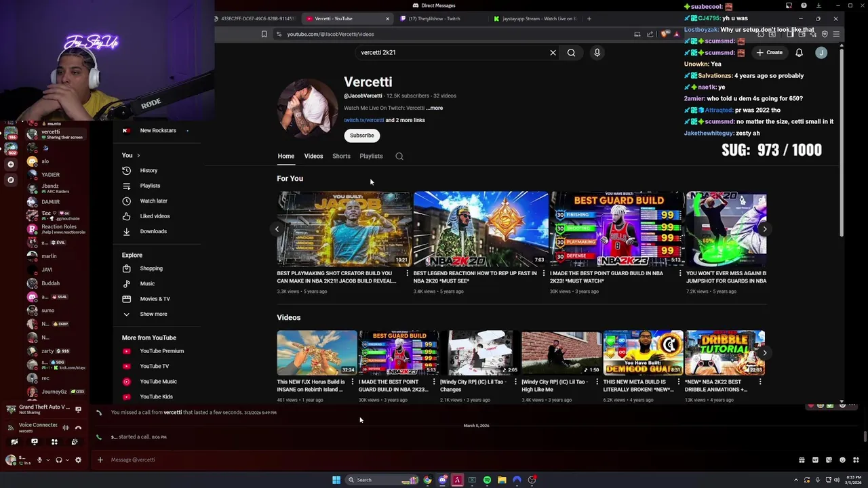Viewport: 868px width, 488px height.
Task: Open options menu for Best Legend Reaction video
Action: coord(543,273)
